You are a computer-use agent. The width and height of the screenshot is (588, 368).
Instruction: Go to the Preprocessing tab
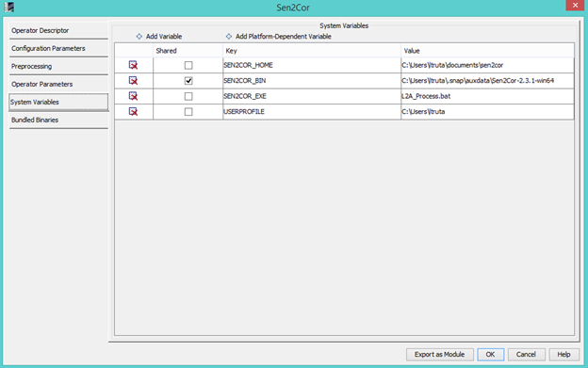[58, 66]
